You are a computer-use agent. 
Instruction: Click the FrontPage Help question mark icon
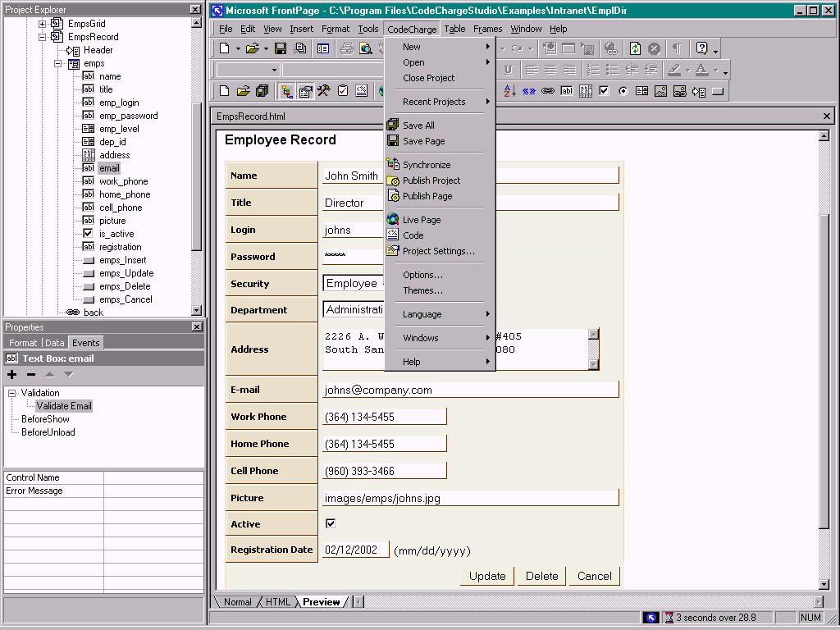click(x=702, y=48)
